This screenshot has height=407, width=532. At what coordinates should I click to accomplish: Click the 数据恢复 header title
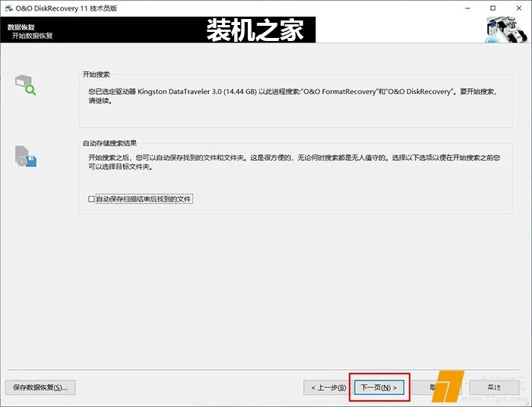22,27
